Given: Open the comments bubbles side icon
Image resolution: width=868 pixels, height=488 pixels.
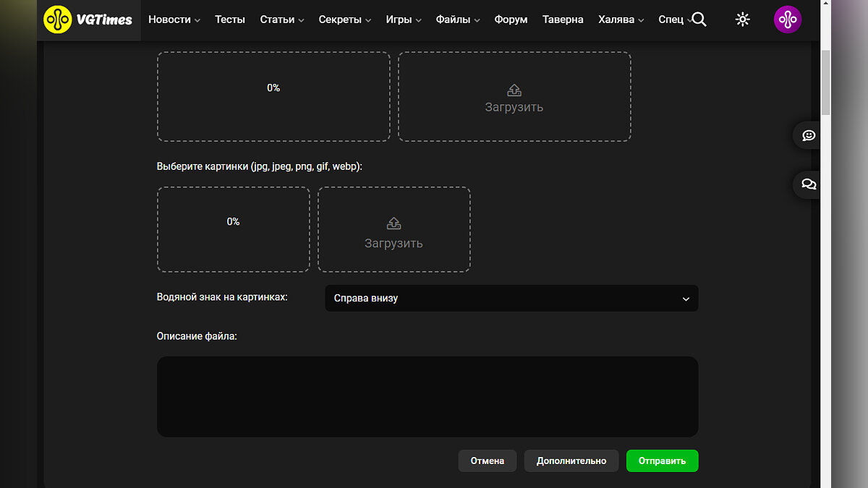Looking at the screenshot, I should [x=808, y=184].
